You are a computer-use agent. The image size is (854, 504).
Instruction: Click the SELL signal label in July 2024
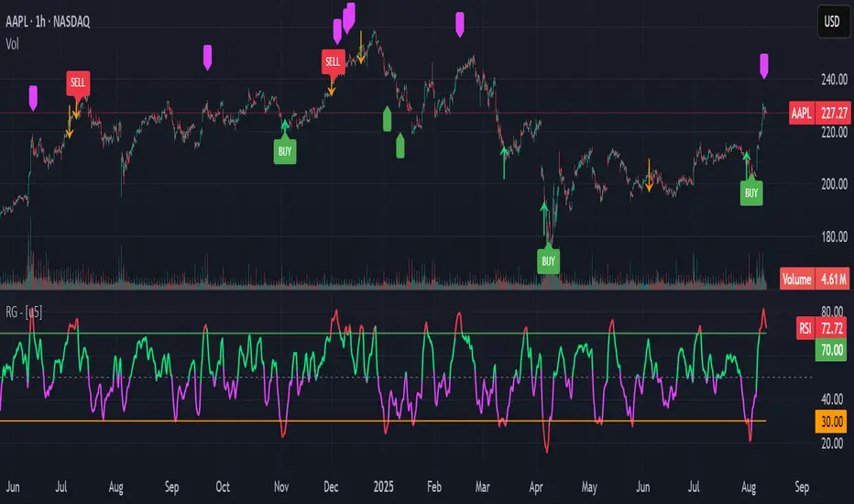coord(78,82)
